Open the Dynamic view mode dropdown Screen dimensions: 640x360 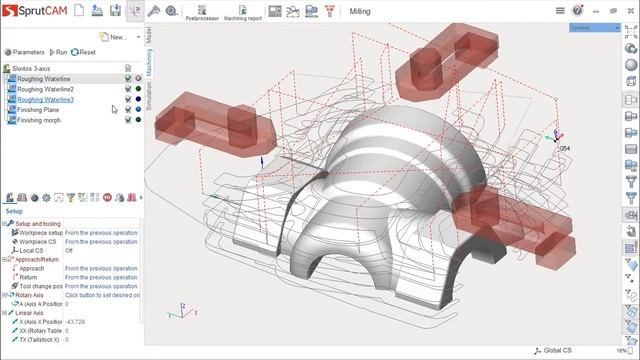595,28
